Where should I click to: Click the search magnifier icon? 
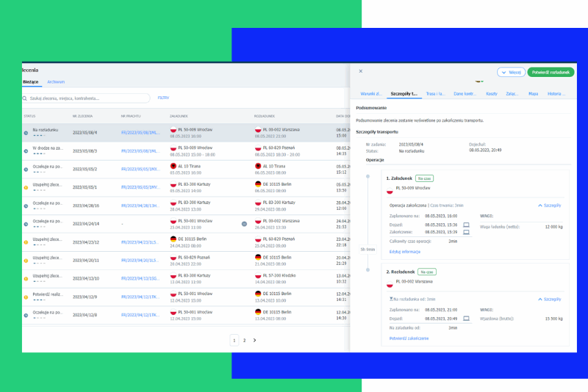point(26,98)
